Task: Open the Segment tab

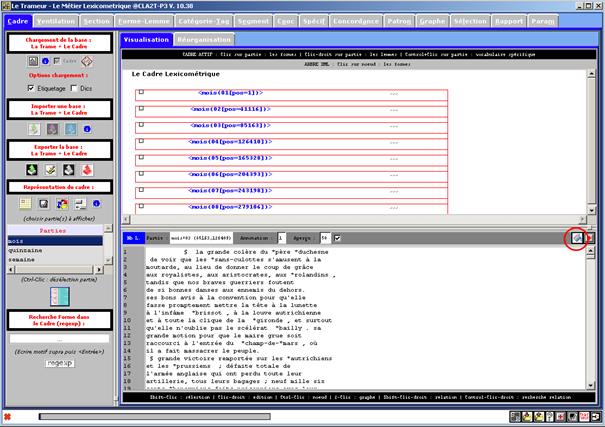Action: tap(253, 21)
